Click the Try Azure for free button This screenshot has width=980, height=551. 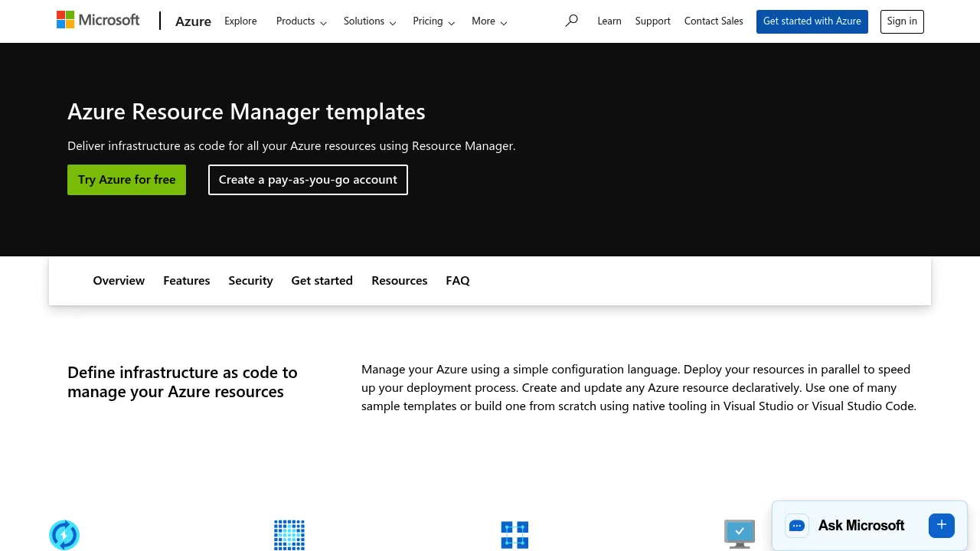126,180
